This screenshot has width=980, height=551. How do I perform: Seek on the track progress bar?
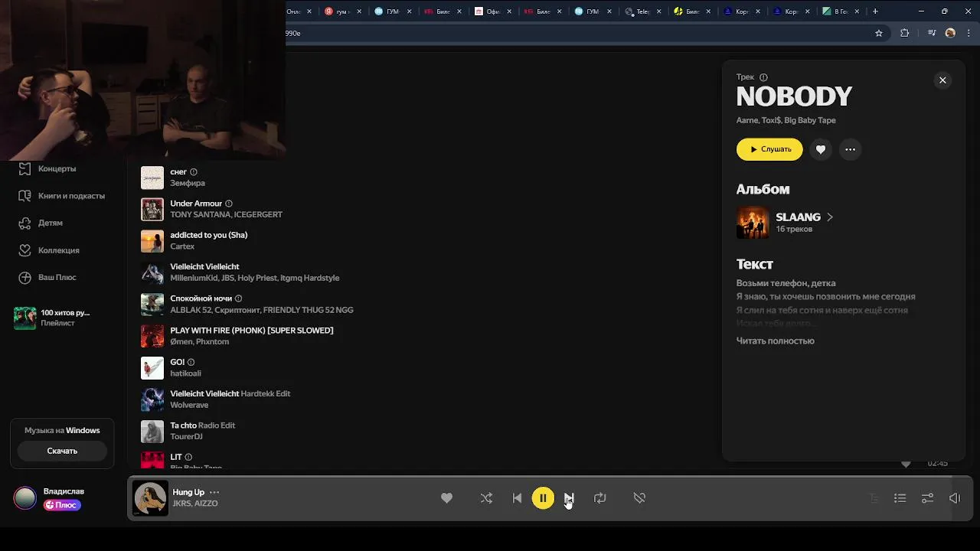(x=550, y=478)
